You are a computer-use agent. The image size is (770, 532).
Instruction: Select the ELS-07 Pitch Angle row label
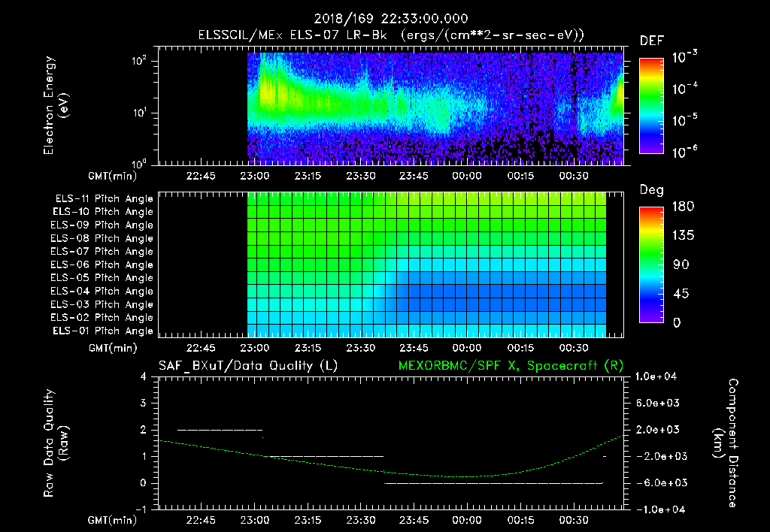coord(102,251)
